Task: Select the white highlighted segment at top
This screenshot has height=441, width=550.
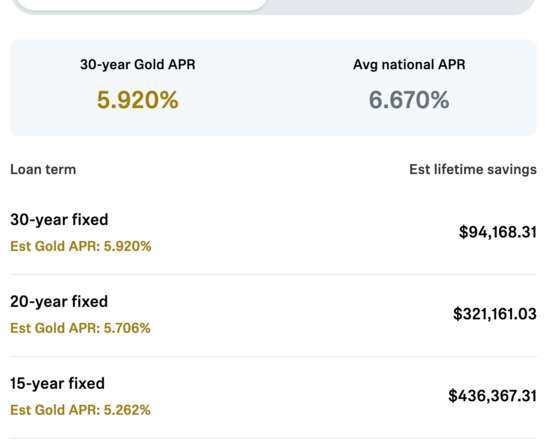Action: (x=142, y=4)
